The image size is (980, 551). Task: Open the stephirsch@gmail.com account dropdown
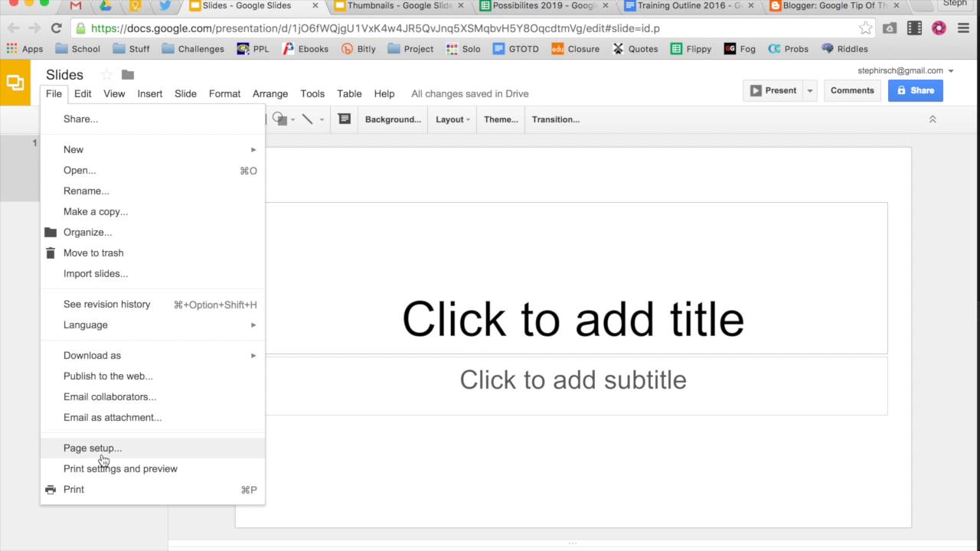click(x=906, y=70)
